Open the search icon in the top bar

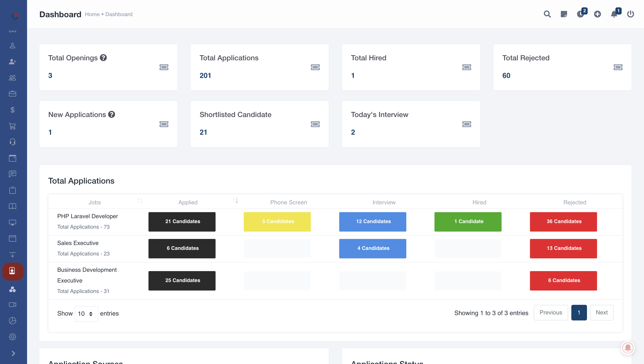point(547,14)
